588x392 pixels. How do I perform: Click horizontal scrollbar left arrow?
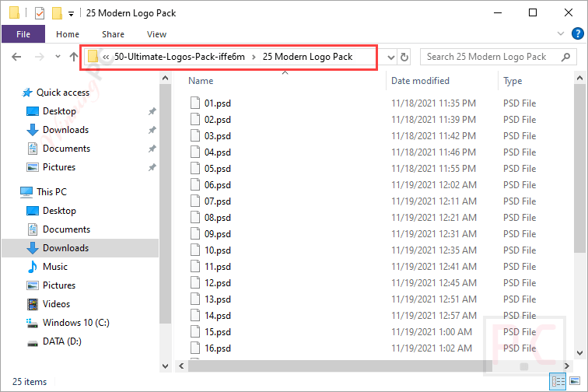coord(181,366)
